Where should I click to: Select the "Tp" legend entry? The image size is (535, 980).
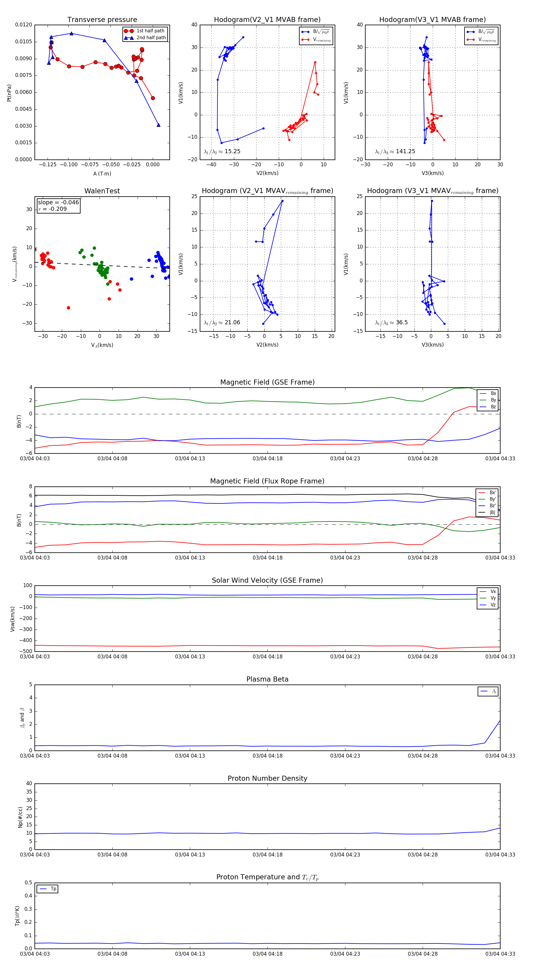48,889
